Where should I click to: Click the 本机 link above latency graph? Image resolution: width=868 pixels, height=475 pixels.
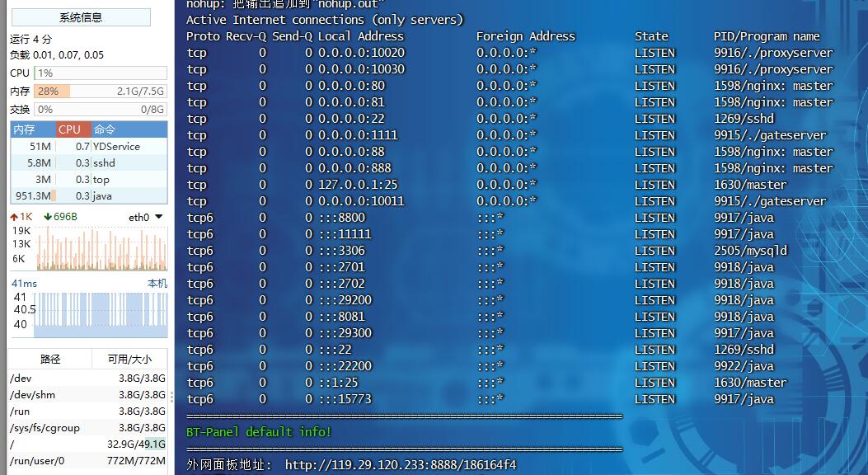(x=157, y=284)
